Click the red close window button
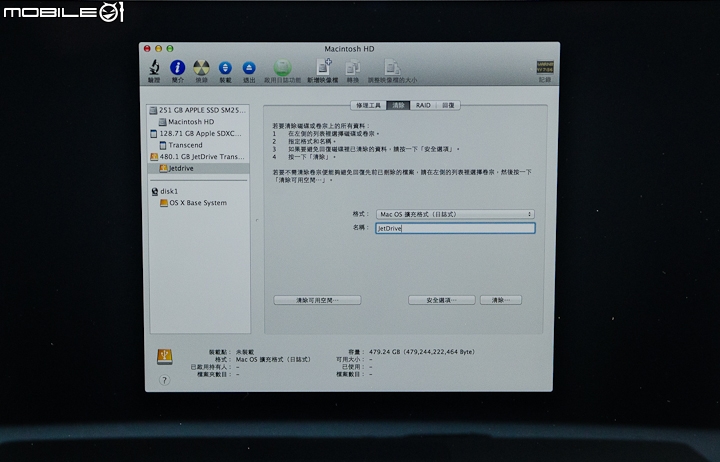 147,48
